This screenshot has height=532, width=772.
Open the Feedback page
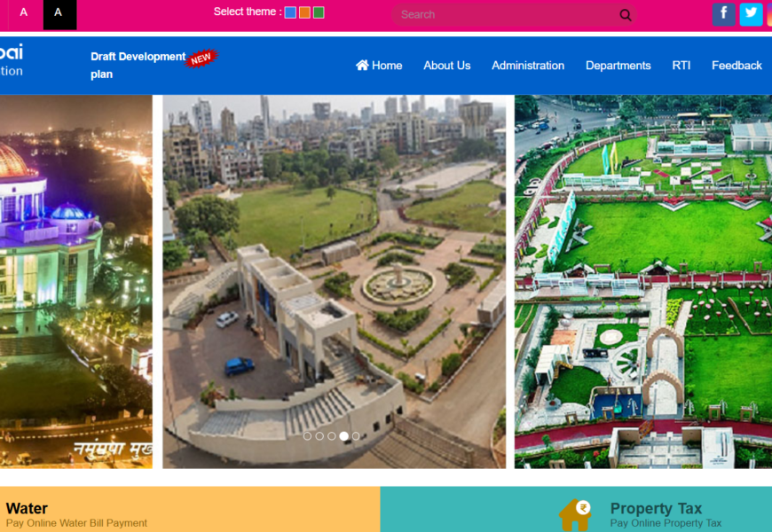pos(737,66)
